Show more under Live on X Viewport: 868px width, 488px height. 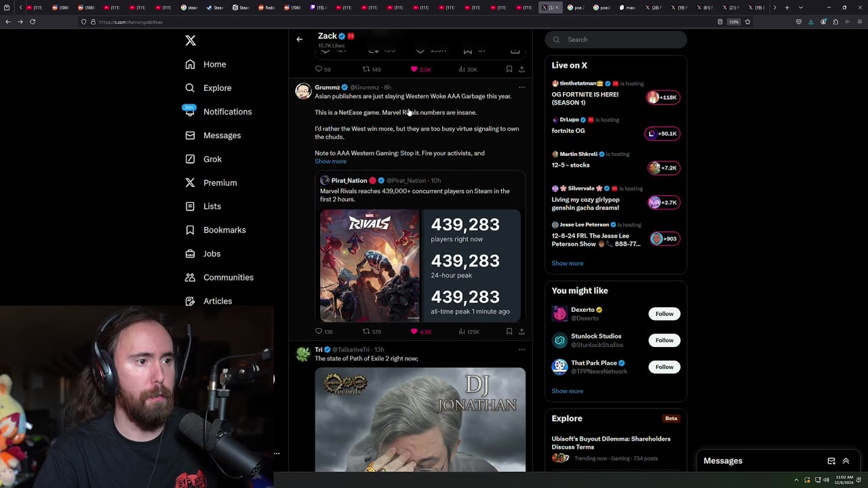click(567, 263)
